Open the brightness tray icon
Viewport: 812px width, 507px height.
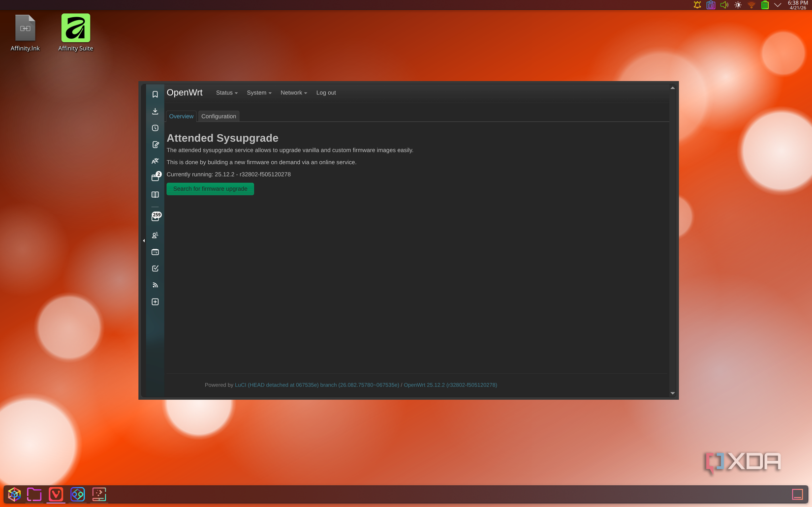738,5
